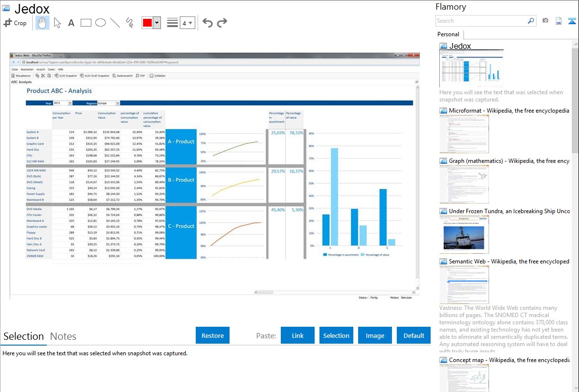The height and width of the screenshot is (392, 579).
Task: Open the color picker dropdown arrow
Action: [157, 23]
